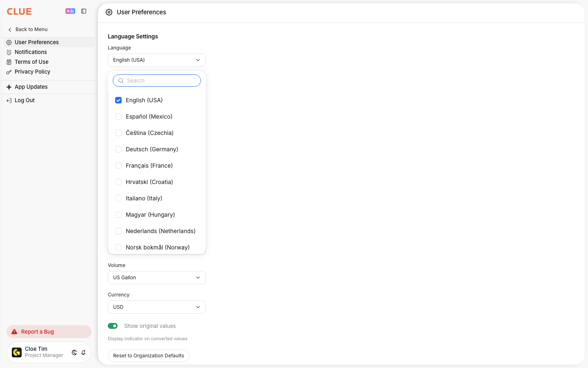
Task: Select Nederlands (Netherlands) language option
Action: pyautogui.click(x=157, y=231)
